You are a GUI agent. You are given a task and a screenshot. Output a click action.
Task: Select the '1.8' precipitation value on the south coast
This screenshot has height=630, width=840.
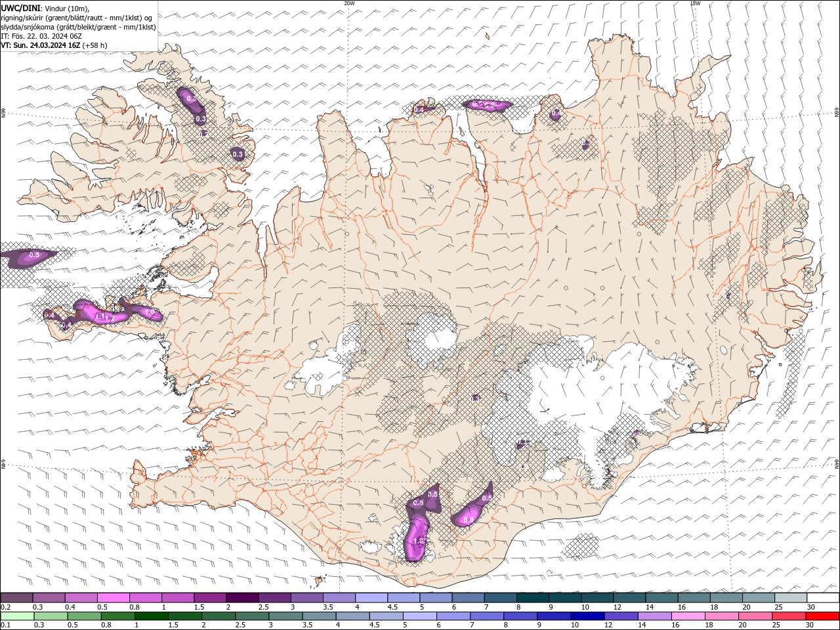pyautogui.click(x=417, y=541)
